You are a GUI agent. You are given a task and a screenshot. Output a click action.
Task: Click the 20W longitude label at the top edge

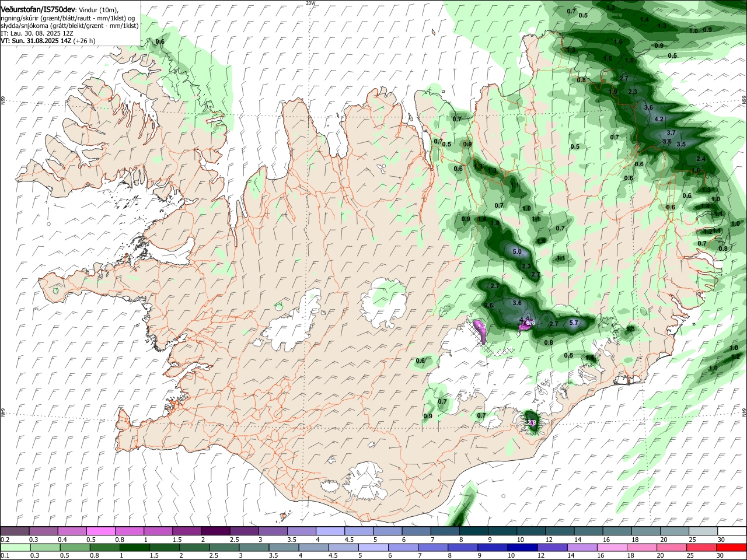coord(310,3)
